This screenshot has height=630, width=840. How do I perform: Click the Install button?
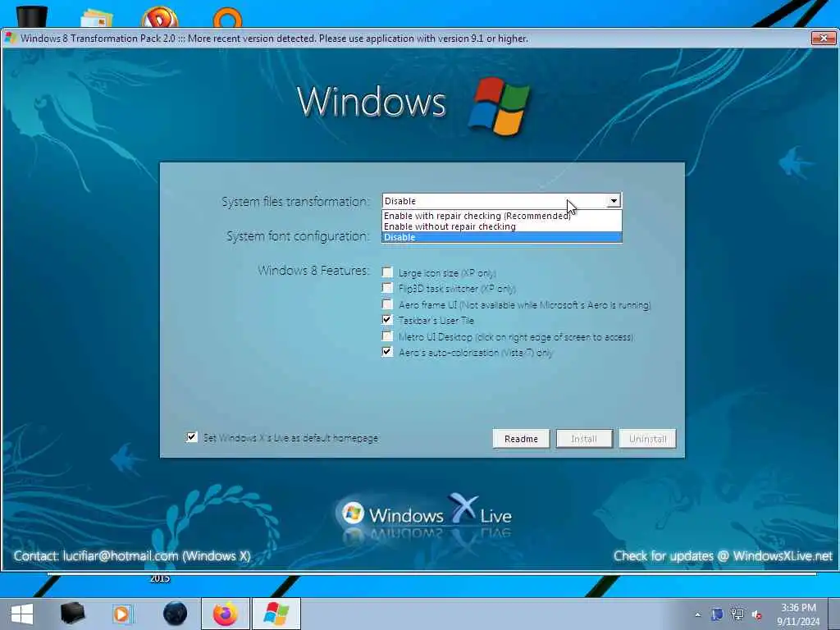(x=584, y=439)
